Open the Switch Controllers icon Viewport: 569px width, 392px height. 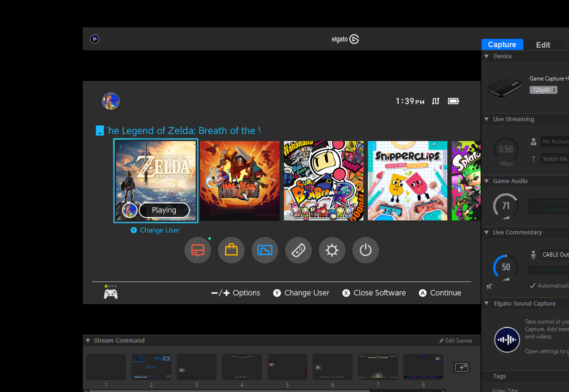tap(298, 251)
